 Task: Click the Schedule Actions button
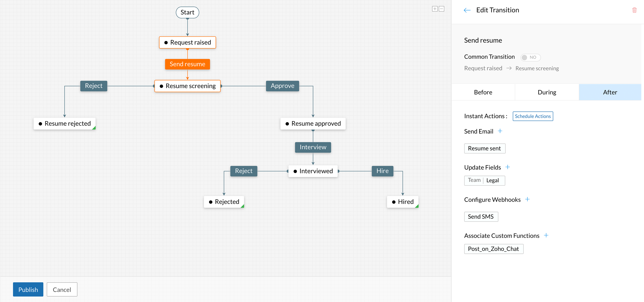click(532, 116)
